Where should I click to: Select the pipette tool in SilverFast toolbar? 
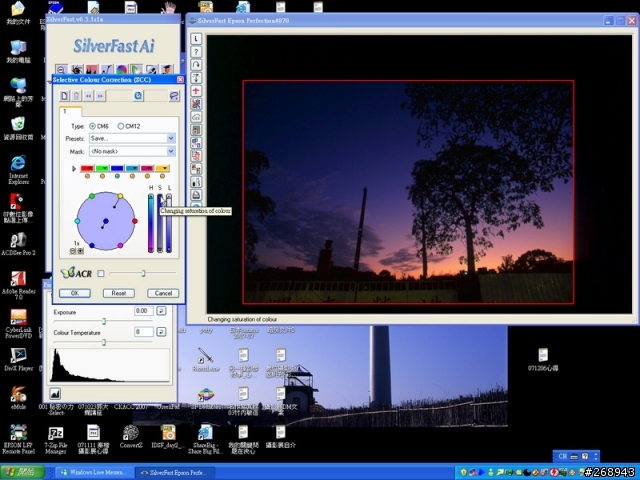coord(152,70)
